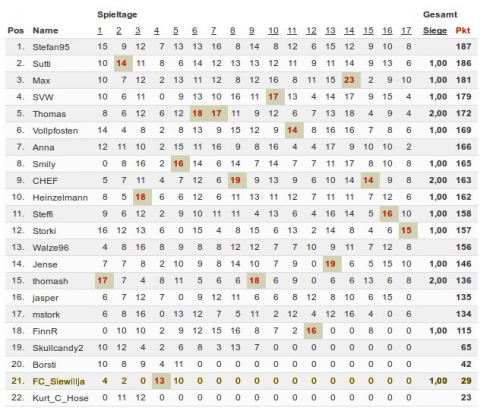The width and height of the screenshot is (480, 408).
Task: Click the Name column header
Action: 45,31
